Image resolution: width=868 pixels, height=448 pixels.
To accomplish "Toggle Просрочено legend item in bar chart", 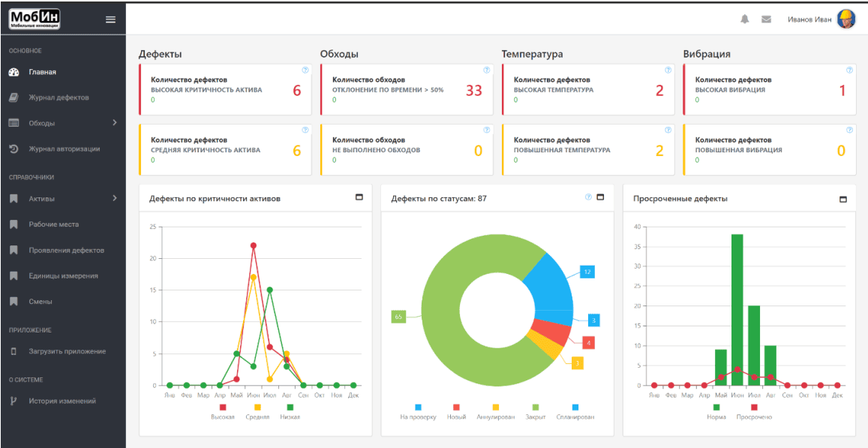I will (754, 412).
